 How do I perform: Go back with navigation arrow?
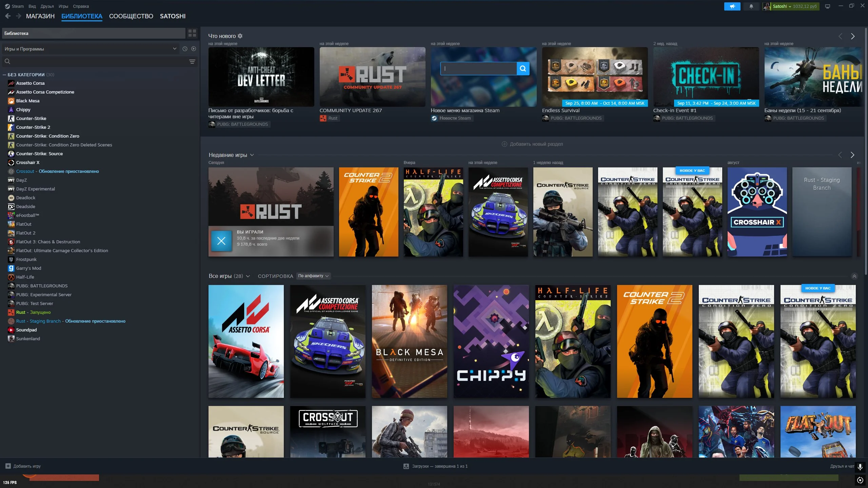tap(8, 16)
